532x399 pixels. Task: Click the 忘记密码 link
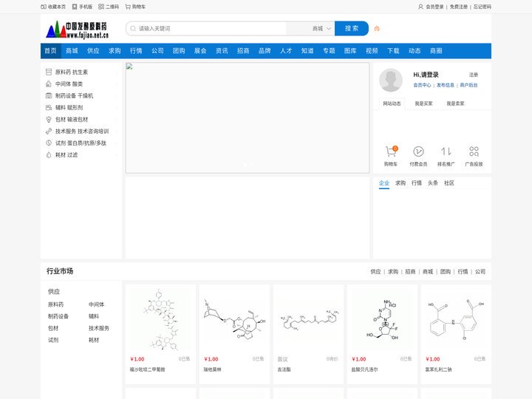coord(482,7)
